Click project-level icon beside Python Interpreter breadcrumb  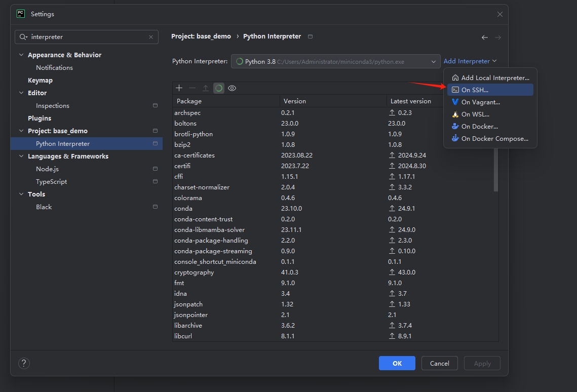point(310,36)
